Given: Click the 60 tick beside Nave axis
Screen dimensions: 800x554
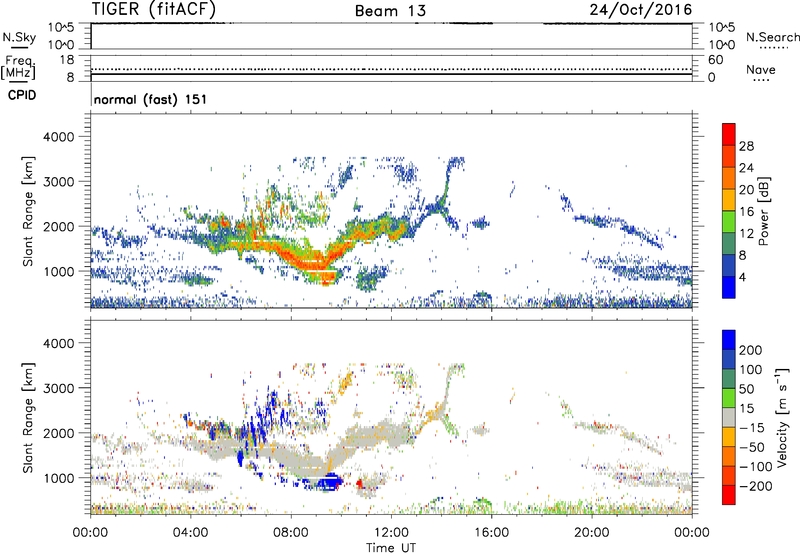Looking at the screenshot, I should click(x=715, y=60).
